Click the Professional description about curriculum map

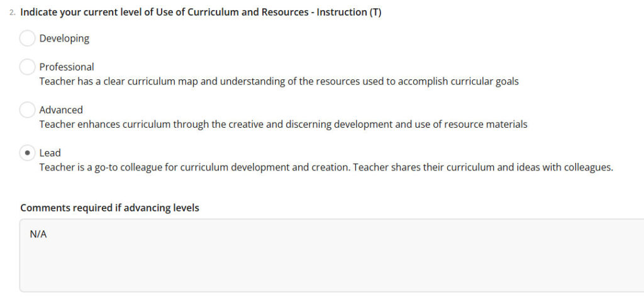pyautogui.click(x=279, y=82)
